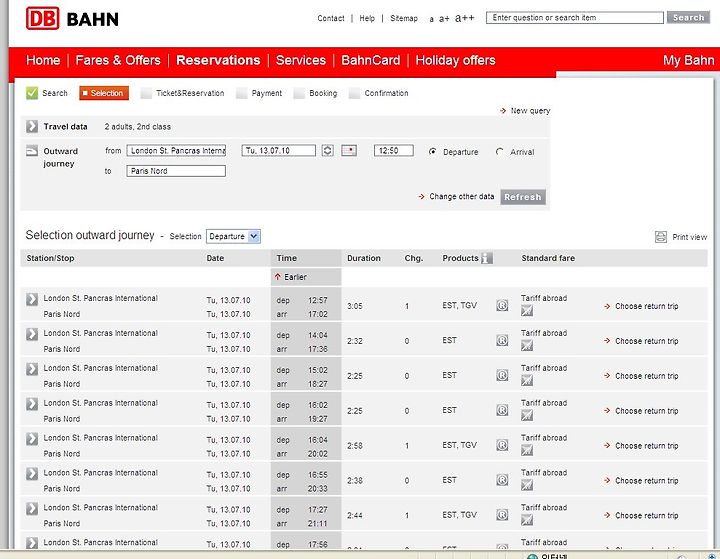Click tariff abroad icon for 16:04 train
This screenshot has width=720, height=559.
click(x=527, y=451)
